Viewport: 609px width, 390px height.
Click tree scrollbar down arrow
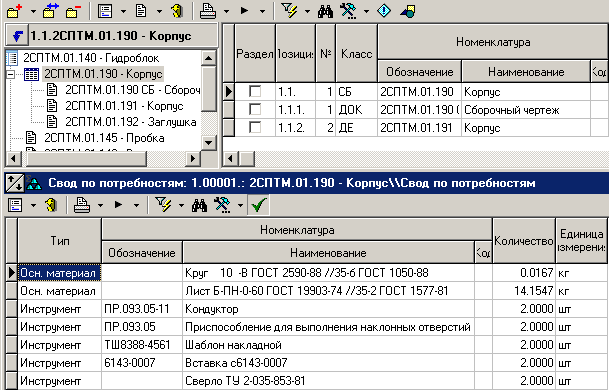pyautogui.click(x=209, y=143)
